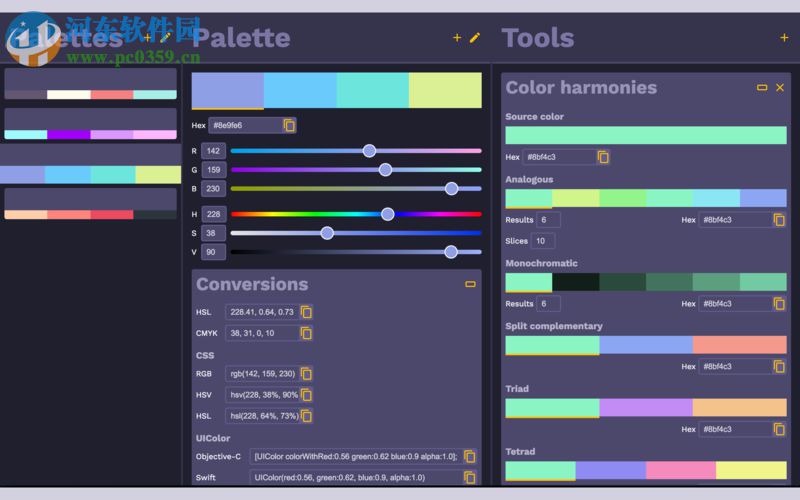Click the H value field showing 228
800x500 pixels.
[213, 214]
